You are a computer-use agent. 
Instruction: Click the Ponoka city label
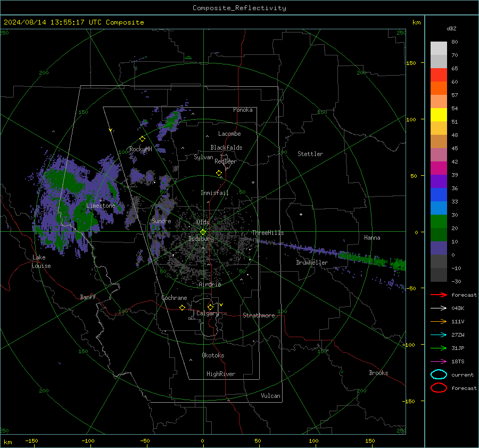(243, 110)
